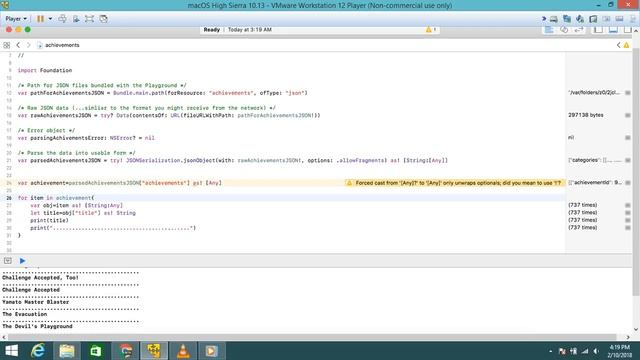Click the "categories" result value in the sidebar
Viewport: 640px width, 360px height.
[595, 160]
